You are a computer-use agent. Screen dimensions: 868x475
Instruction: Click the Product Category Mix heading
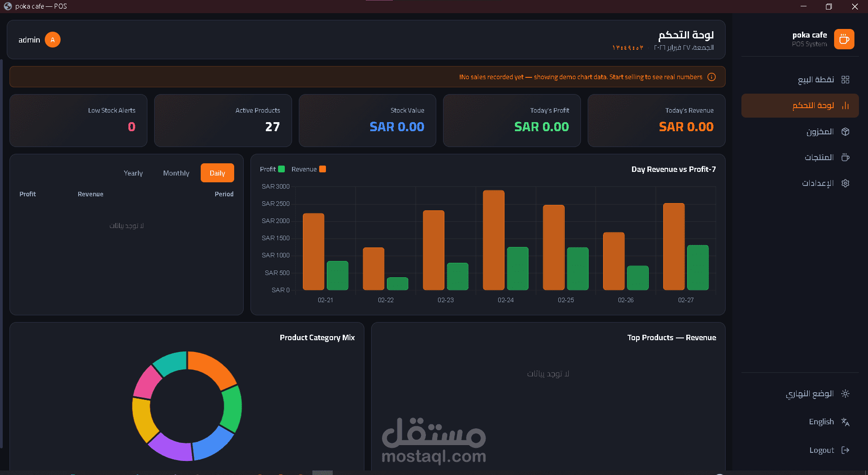[x=317, y=337]
